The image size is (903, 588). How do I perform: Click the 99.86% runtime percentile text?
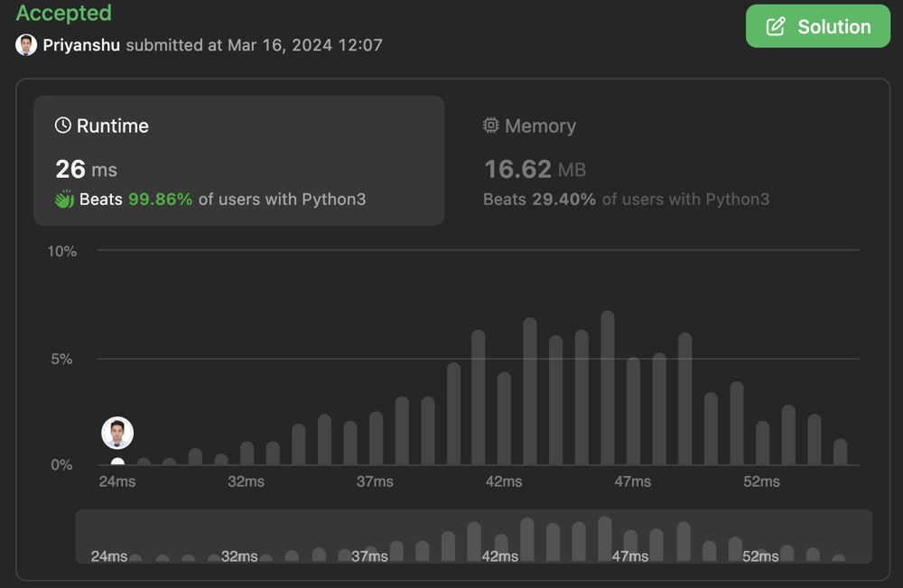(x=160, y=200)
